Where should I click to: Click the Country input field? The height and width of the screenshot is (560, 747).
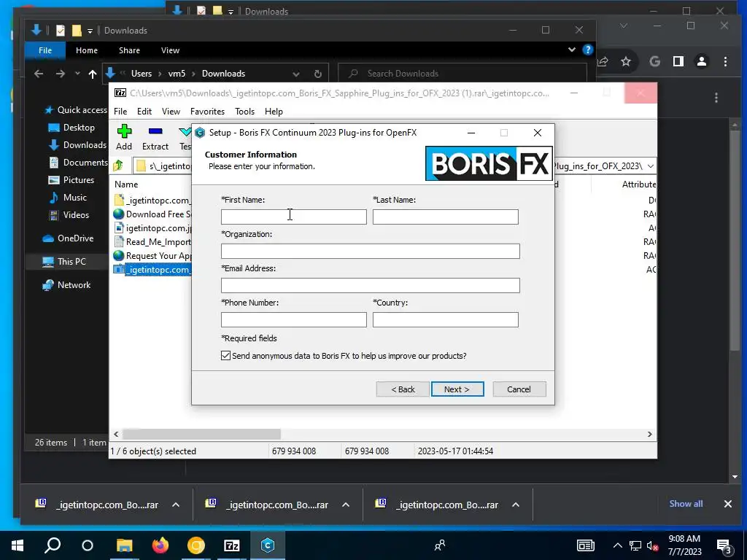[446, 319]
